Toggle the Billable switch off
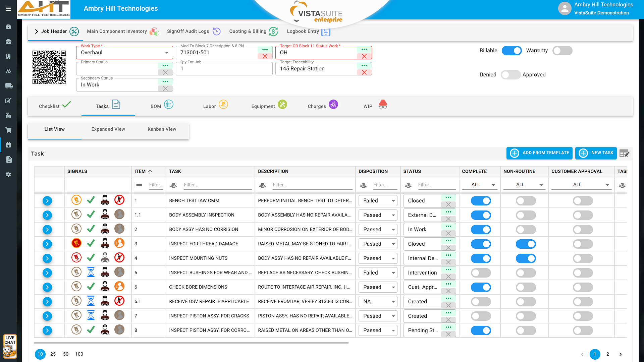The width and height of the screenshot is (644, 362). tap(512, 51)
